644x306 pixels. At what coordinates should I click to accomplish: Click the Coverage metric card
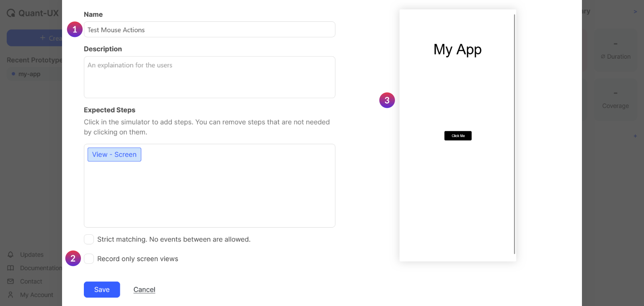(x=615, y=99)
